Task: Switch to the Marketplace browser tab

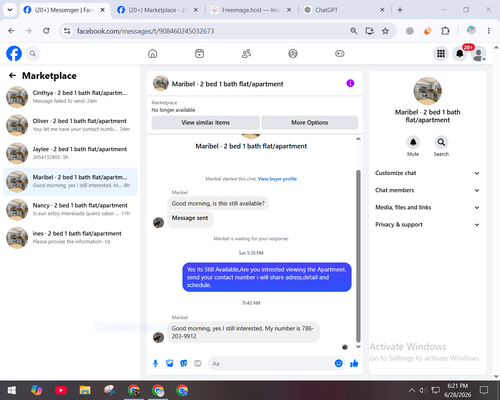Action: 157,10
